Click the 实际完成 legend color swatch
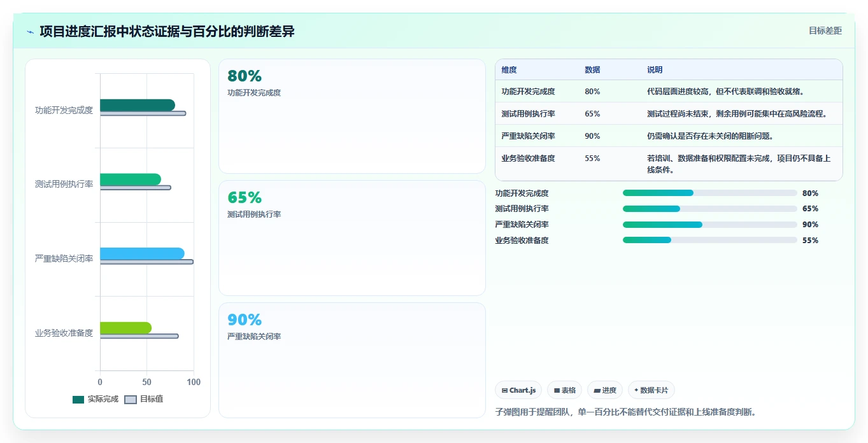The image size is (868, 443). pyautogui.click(x=78, y=399)
